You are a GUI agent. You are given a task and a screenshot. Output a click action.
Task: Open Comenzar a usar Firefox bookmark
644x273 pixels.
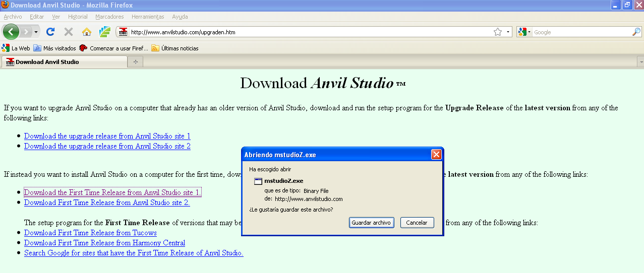click(113, 48)
